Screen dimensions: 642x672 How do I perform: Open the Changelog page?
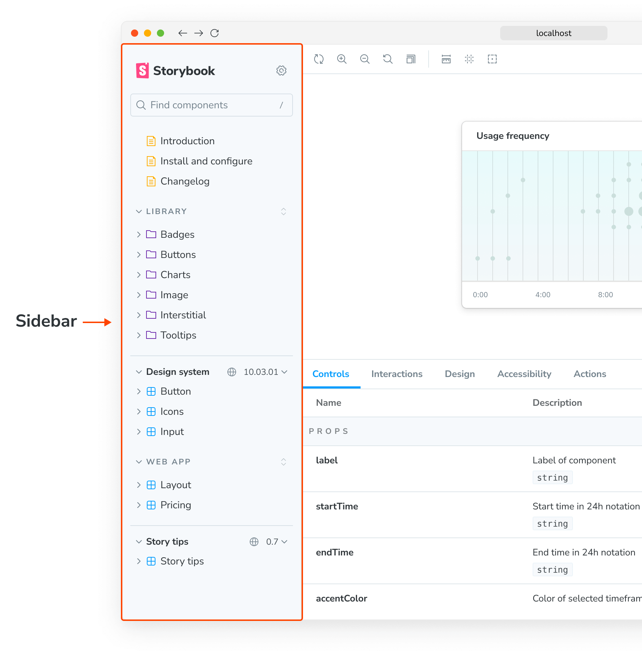point(185,181)
